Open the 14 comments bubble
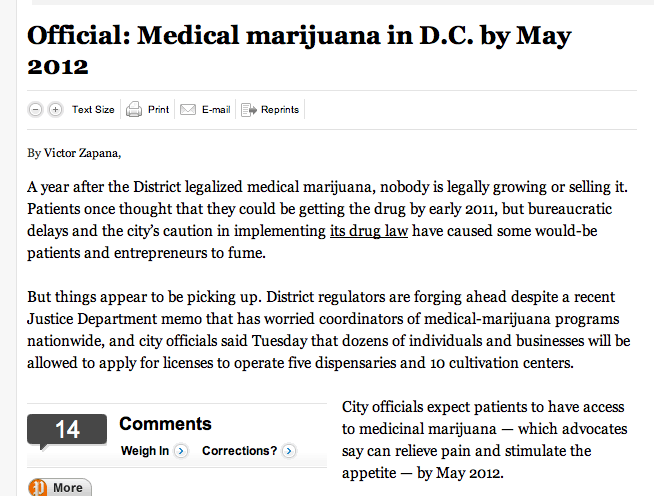 (x=67, y=431)
